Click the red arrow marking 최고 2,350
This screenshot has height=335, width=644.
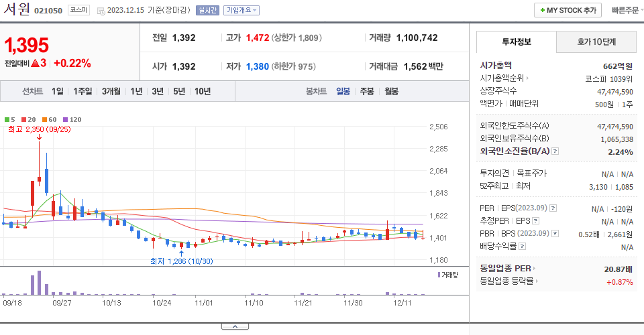[39, 137]
